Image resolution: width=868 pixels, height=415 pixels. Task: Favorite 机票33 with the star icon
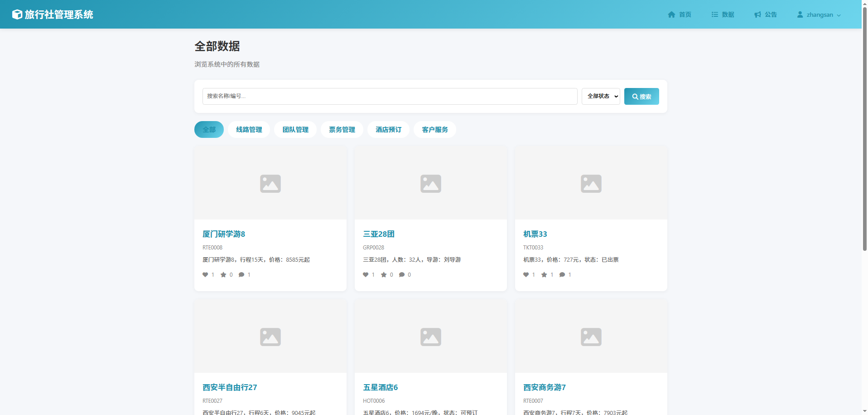(544, 274)
